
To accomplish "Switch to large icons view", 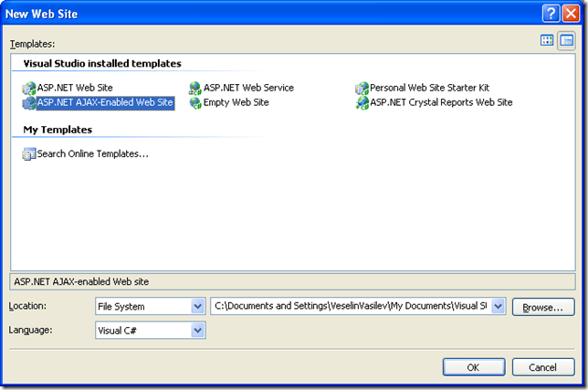I will [547, 40].
